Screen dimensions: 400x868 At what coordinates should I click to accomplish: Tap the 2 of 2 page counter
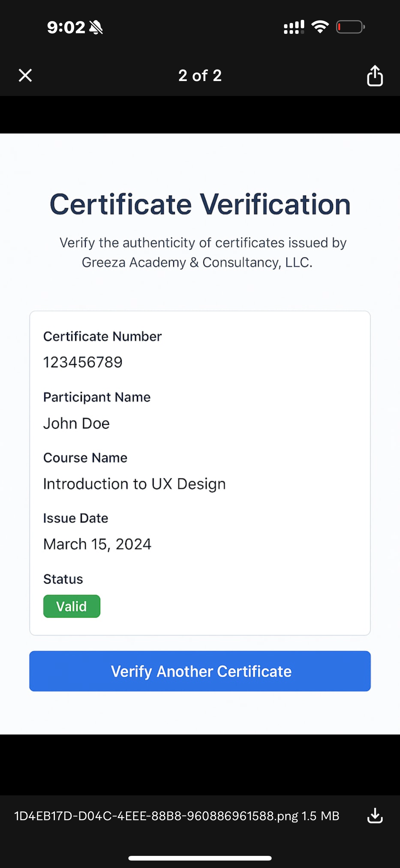(200, 75)
